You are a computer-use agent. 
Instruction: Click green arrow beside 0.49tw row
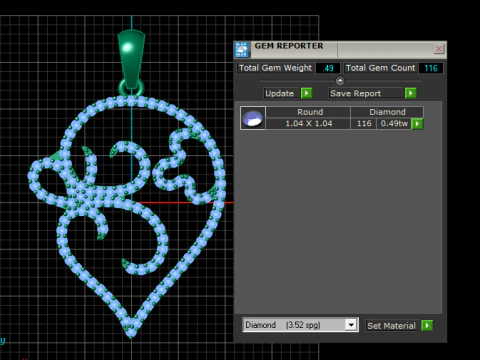coord(417,124)
